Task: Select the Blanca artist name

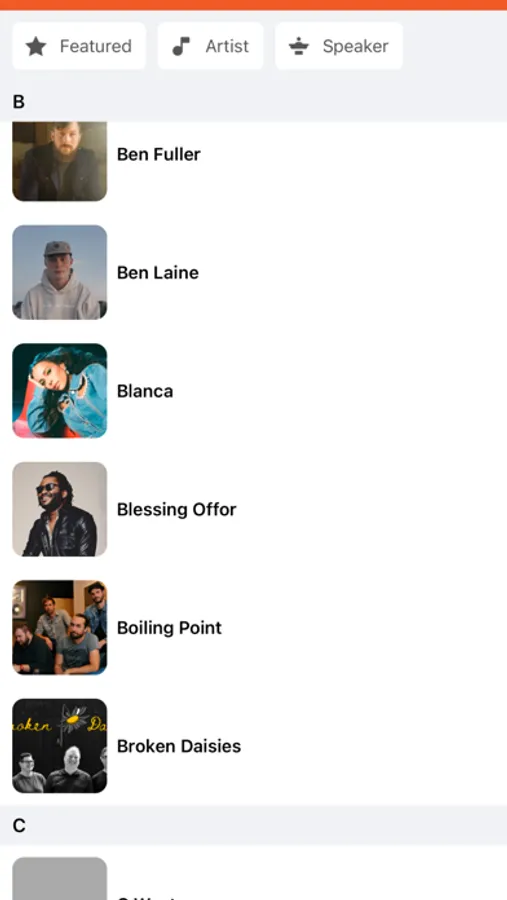Action: coord(145,391)
